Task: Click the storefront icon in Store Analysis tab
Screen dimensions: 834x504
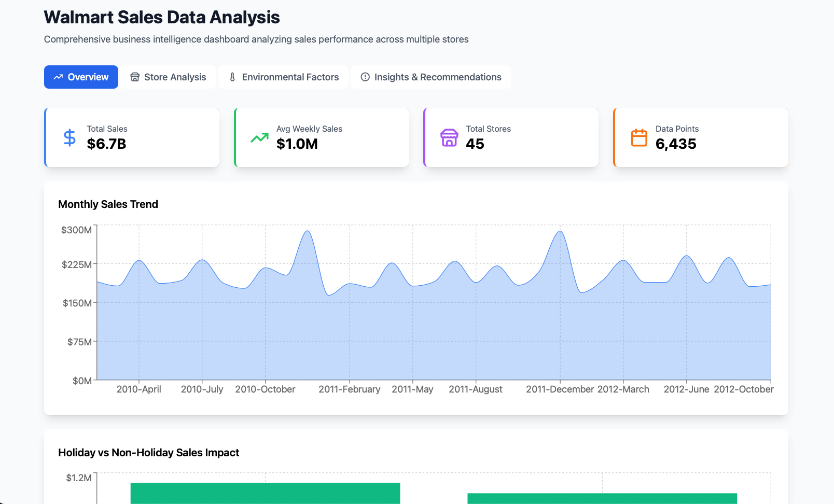Action: (x=135, y=77)
